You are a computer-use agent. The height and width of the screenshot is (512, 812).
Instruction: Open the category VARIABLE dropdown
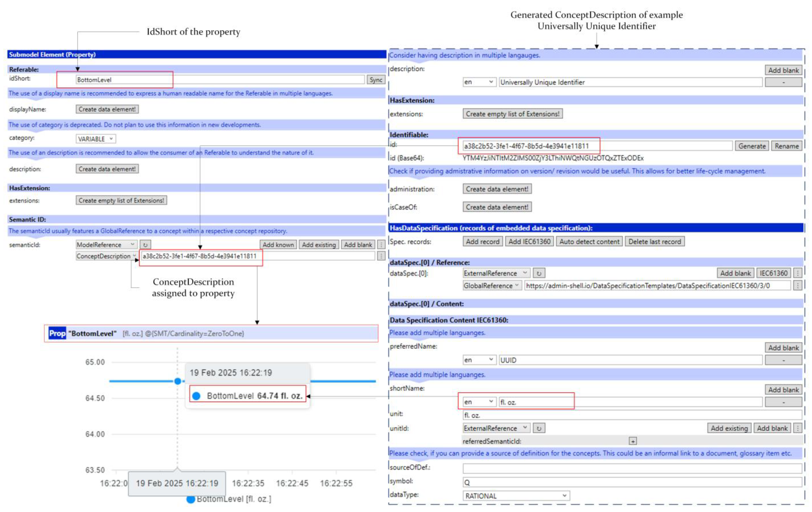(x=96, y=139)
